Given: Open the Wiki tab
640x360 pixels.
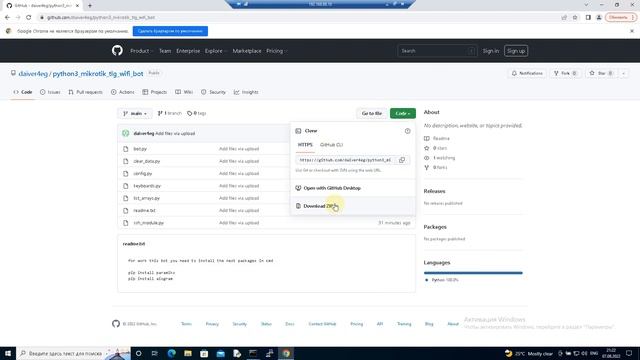Looking at the screenshot, I should 184,92.
